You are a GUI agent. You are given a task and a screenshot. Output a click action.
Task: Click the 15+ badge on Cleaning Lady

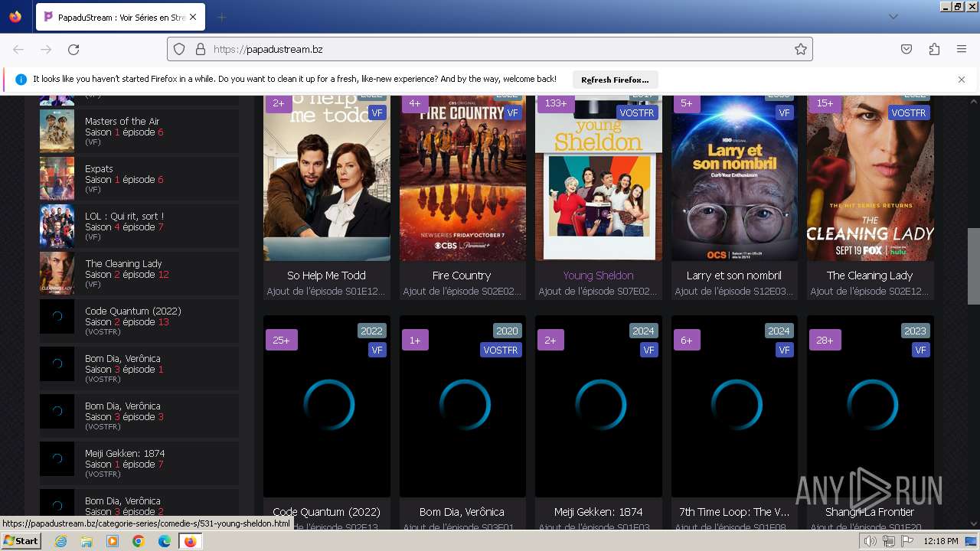point(825,103)
